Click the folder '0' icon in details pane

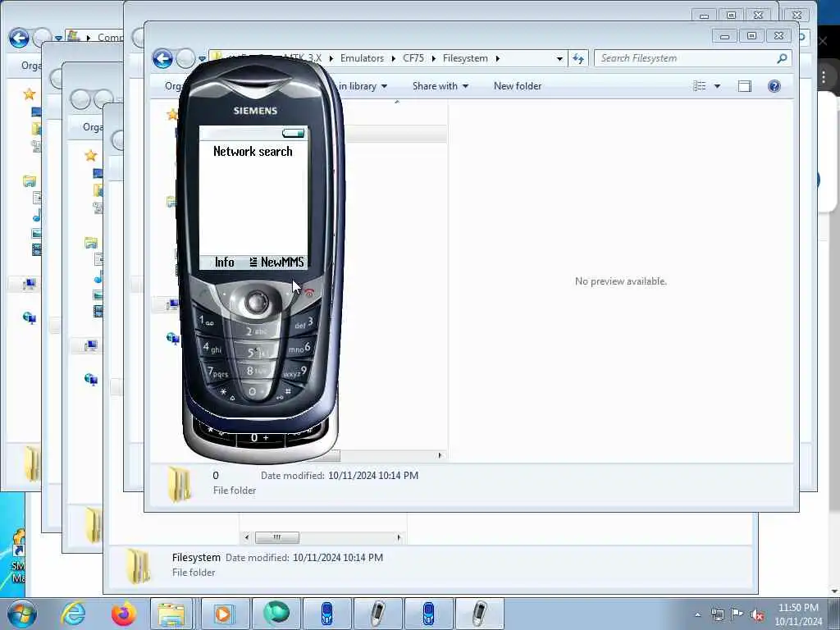point(179,483)
